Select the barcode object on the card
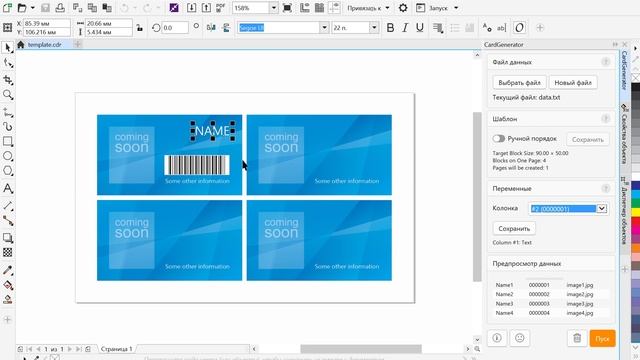 pos(197,165)
